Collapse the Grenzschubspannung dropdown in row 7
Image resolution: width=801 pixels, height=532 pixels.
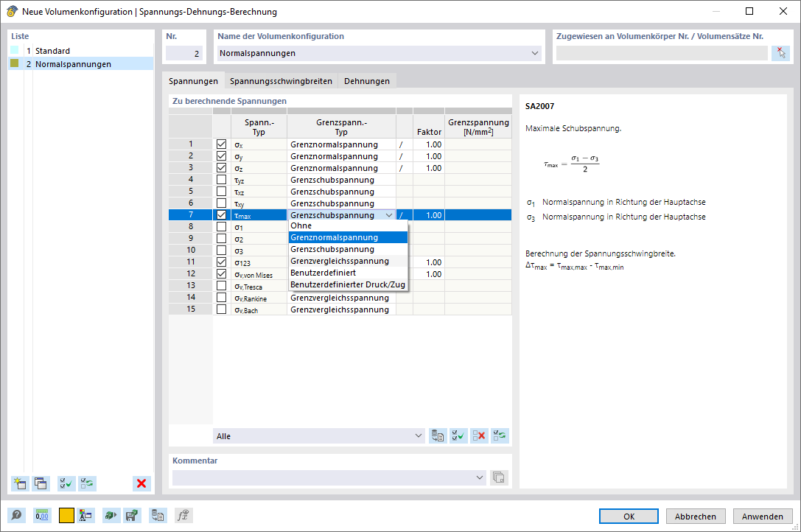389,215
